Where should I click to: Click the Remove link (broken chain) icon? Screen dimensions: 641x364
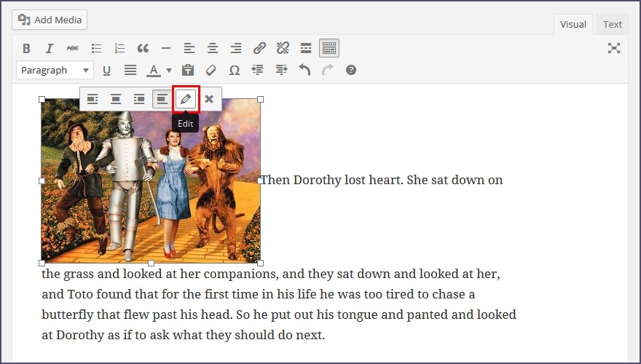tap(283, 49)
